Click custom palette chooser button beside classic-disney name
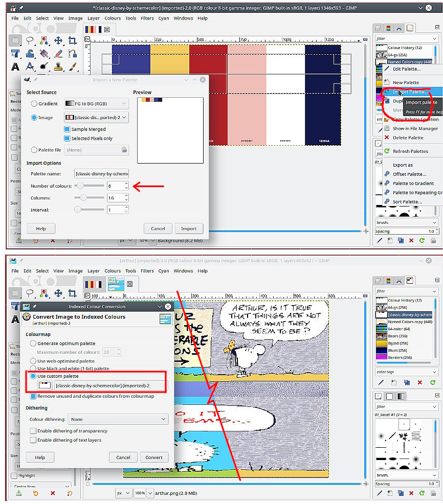Screen dimensions: 443x504 click(x=45, y=385)
